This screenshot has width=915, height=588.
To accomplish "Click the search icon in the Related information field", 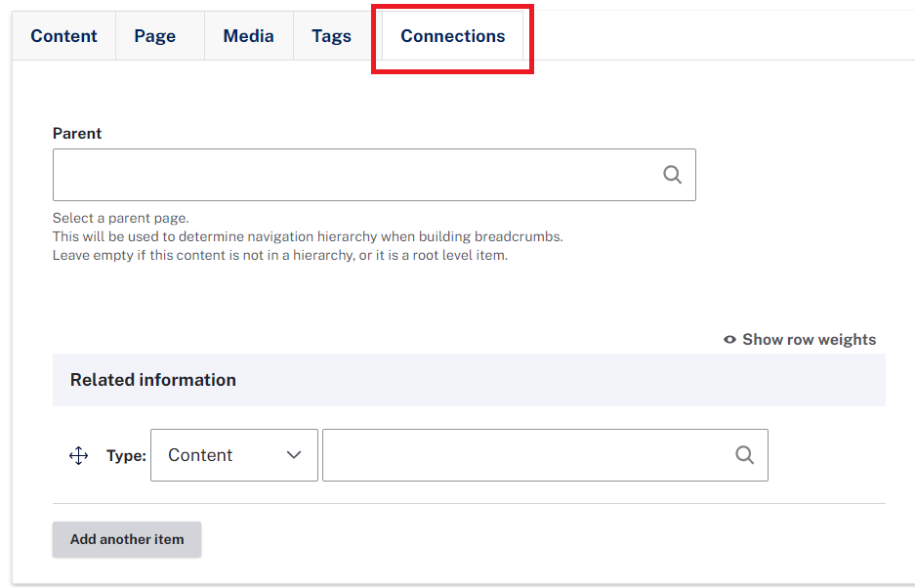I will coord(745,455).
